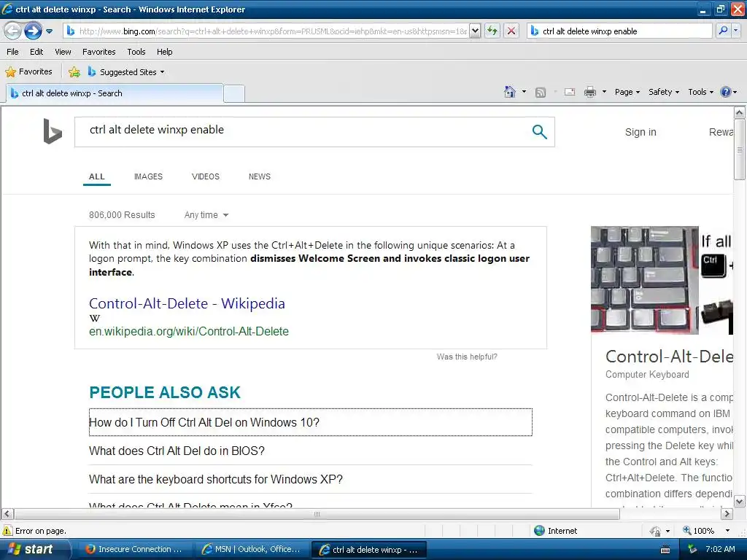Go back with the browser Back arrow
Image resolution: width=747 pixels, height=560 pixels.
click(13, 31)
